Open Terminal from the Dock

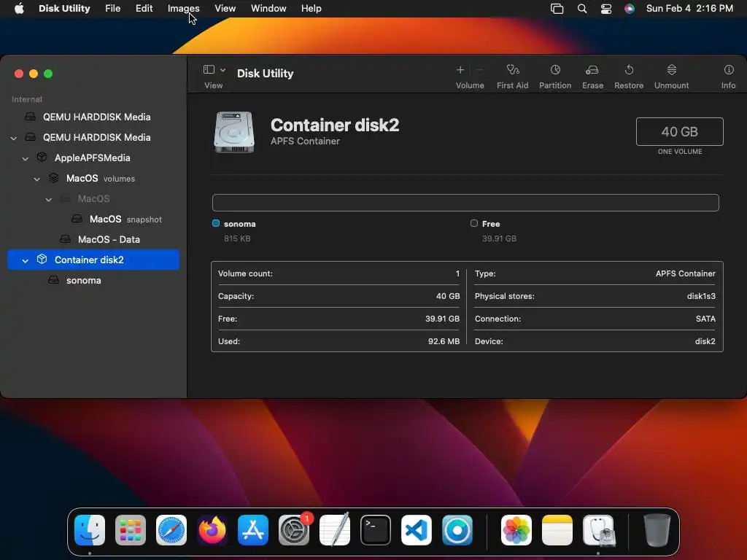[376, 530]
